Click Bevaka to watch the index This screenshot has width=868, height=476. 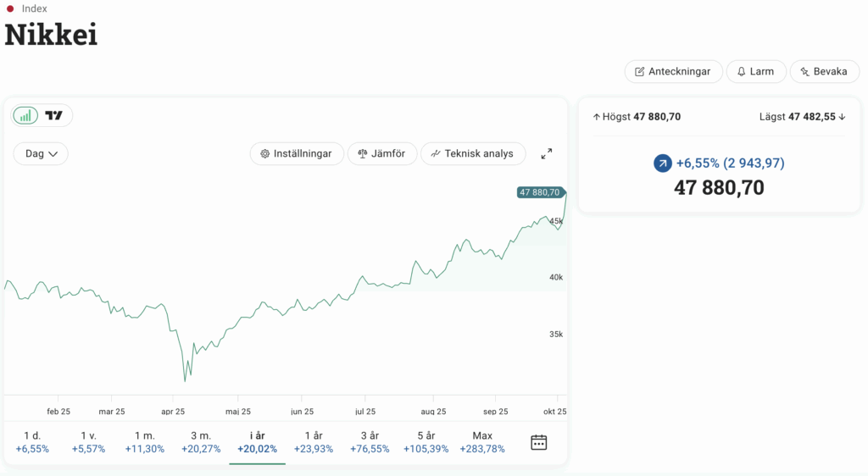point(824,71)
